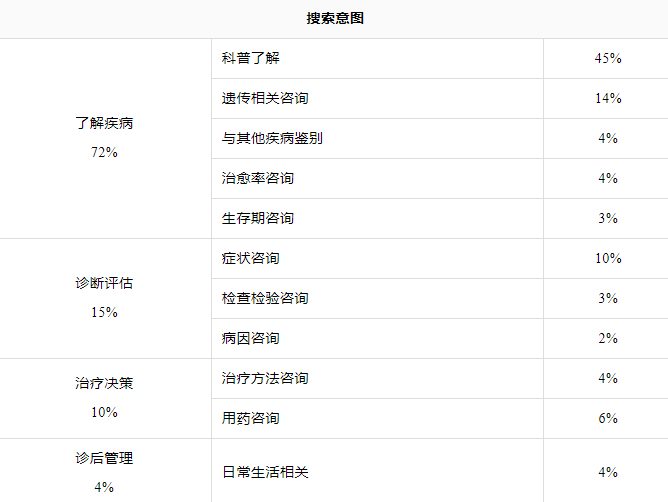This screenshot has height=502, width=668.
Task: Click the 45% value cell
Action: tap(608, 58)
